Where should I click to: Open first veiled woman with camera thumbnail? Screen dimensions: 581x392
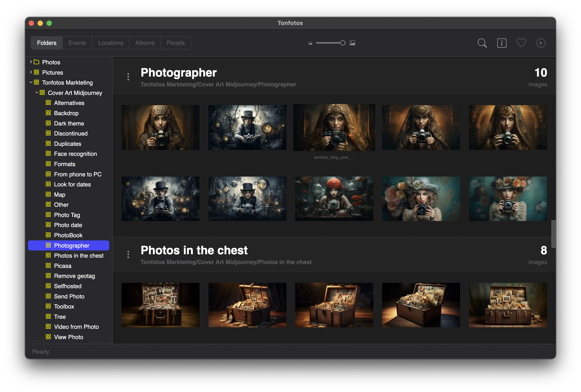coord(160,127)
